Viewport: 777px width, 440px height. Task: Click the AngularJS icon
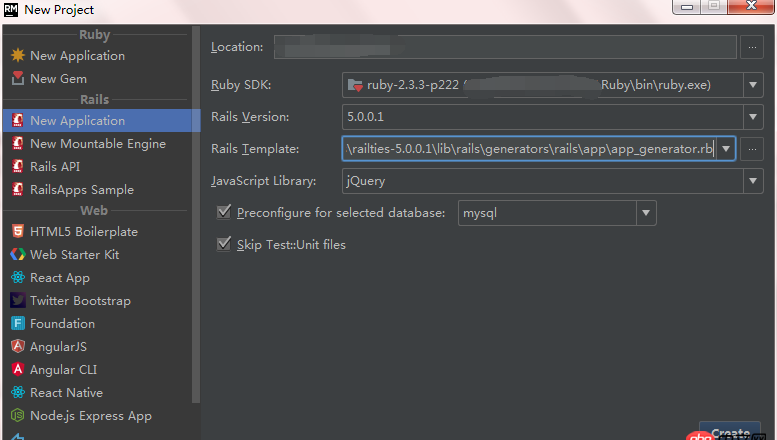click(18, 346)
